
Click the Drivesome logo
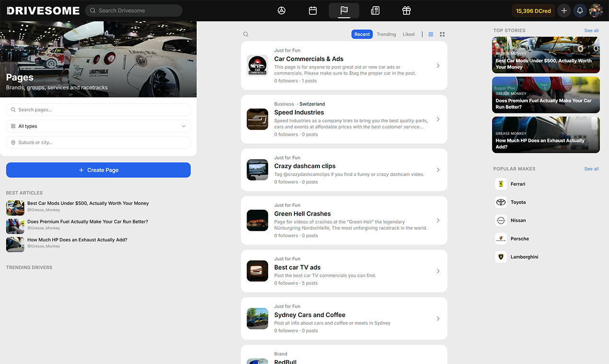point(43,11)
